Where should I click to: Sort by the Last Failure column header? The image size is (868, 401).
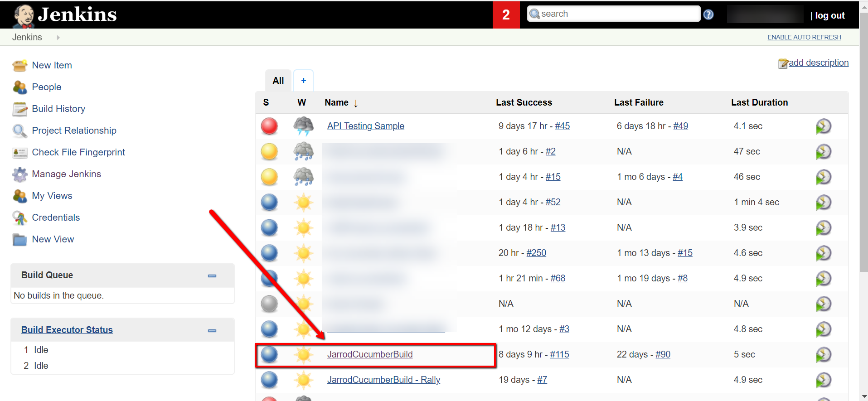point(639,102)
